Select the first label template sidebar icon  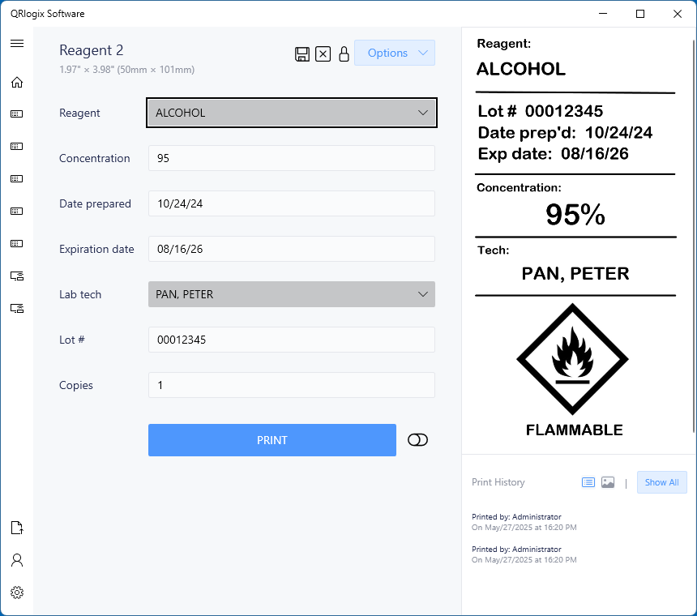[17, 114]
